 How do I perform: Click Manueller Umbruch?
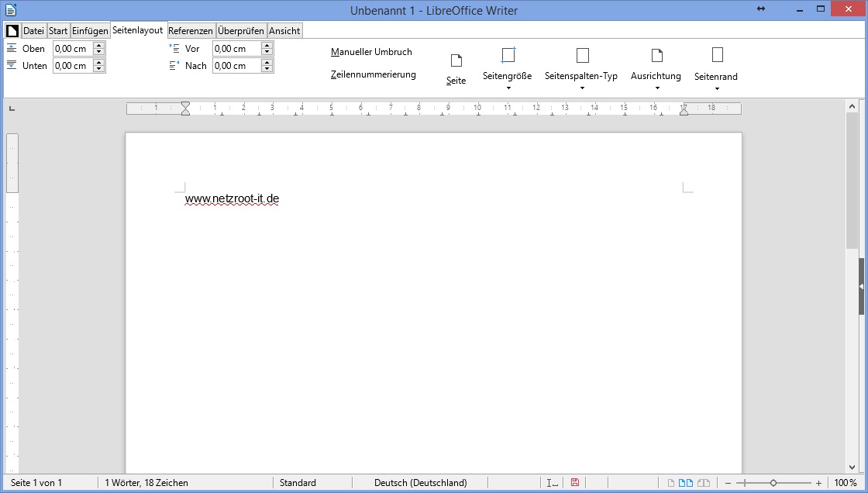[371, 51]
